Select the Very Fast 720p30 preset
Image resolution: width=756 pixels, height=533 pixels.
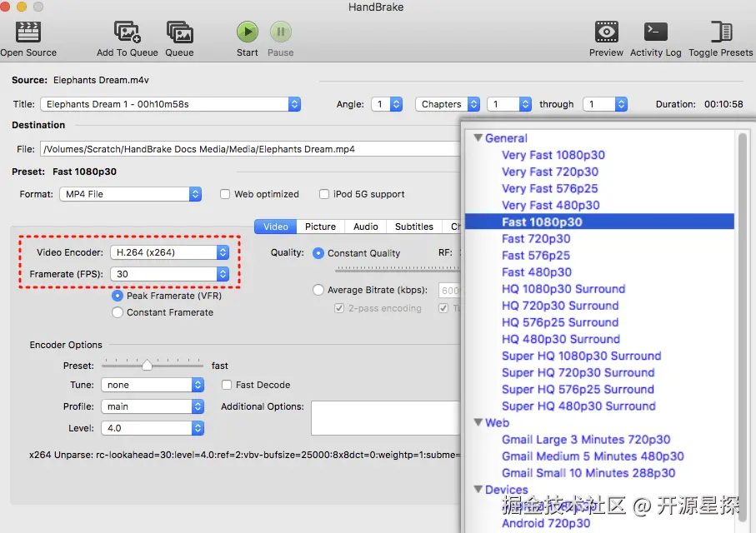click(550, 172)
